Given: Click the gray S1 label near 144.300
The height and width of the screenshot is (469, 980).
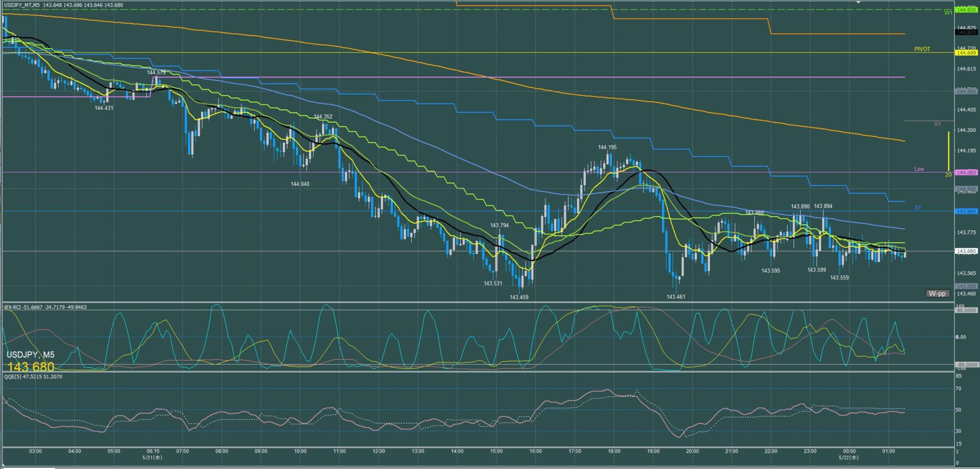Looking at the screenshot, I should point(937,124).
